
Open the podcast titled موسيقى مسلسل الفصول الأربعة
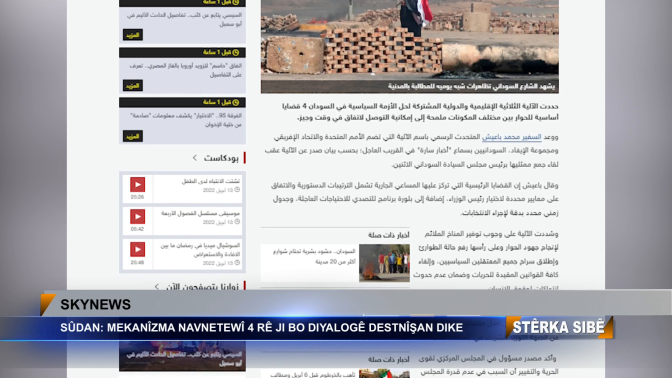(201, 213)
